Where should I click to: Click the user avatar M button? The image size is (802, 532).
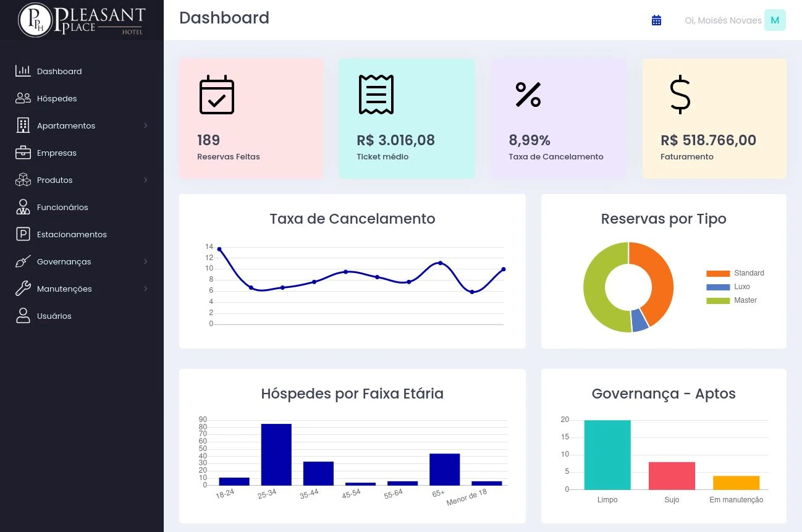(x=775, y=20)
